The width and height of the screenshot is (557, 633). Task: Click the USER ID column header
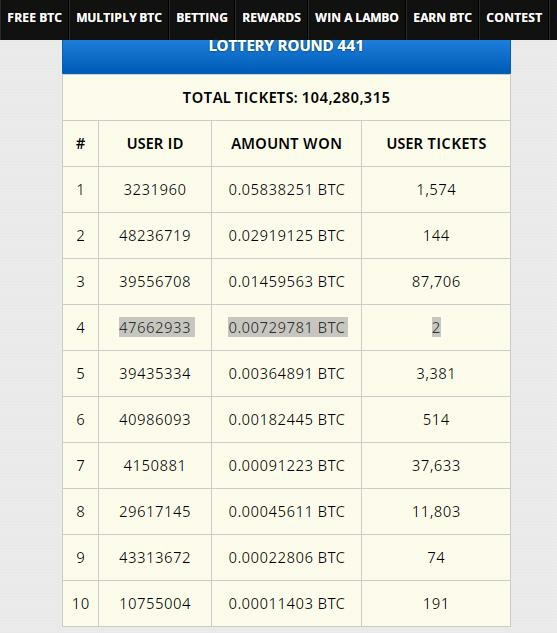[155, 144]
